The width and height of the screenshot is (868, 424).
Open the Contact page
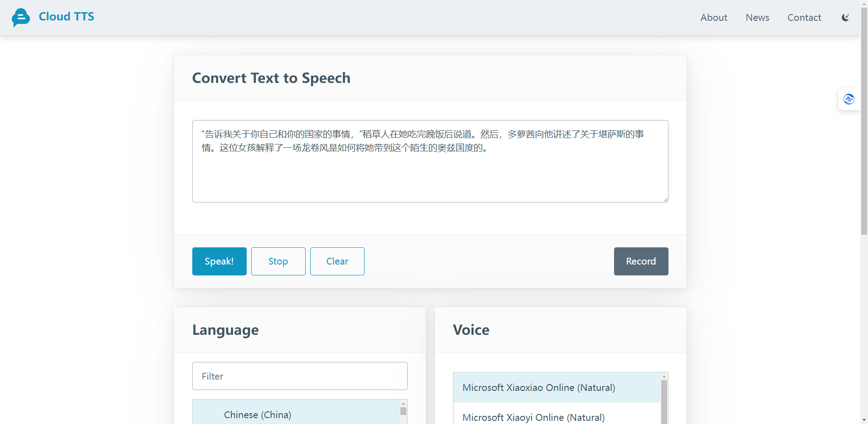(804, 17)
